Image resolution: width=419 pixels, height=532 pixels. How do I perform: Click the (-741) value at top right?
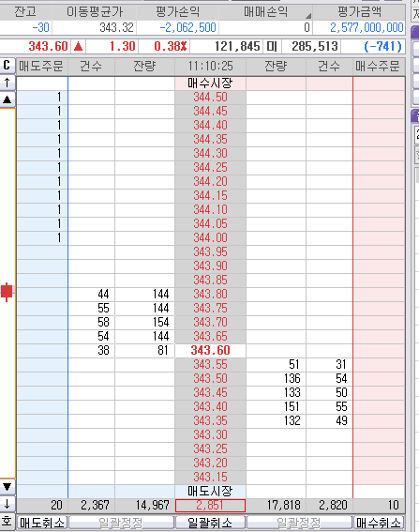[382, 46]
